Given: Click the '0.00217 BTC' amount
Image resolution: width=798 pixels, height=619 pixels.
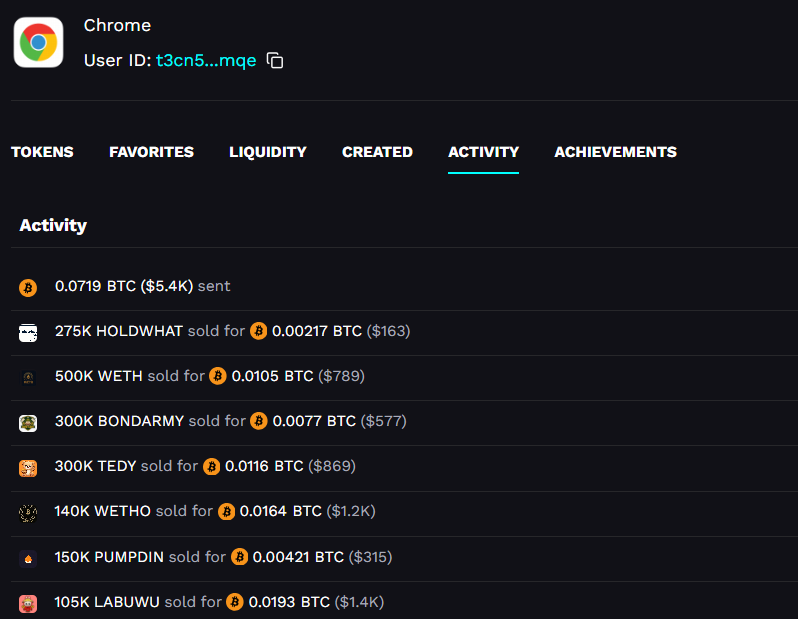Looking at the screenshot, I should [317, 331].
